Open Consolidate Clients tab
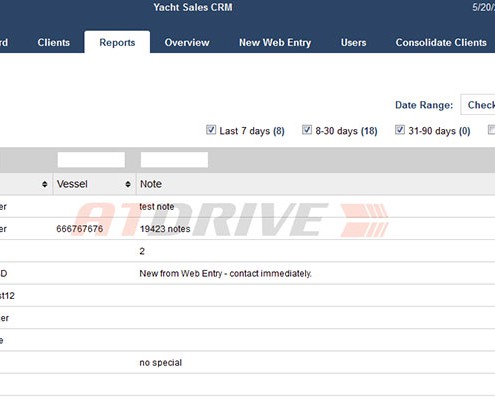Screen dimensions: 495x400 tap(441, 43)
